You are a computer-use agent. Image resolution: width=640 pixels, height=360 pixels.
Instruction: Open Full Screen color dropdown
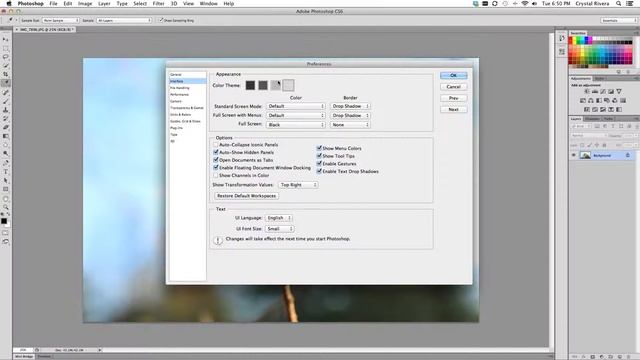(x=296, y=124)
